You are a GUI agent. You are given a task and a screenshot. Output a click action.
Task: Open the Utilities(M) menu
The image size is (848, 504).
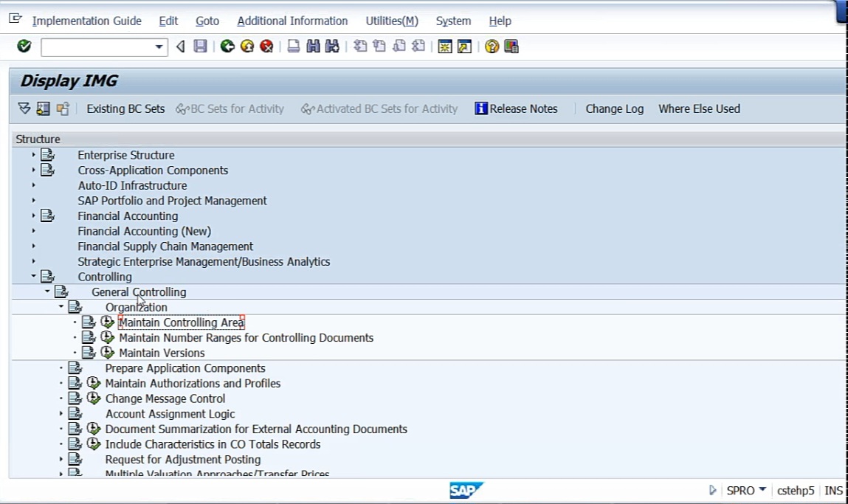click(392, 21)
